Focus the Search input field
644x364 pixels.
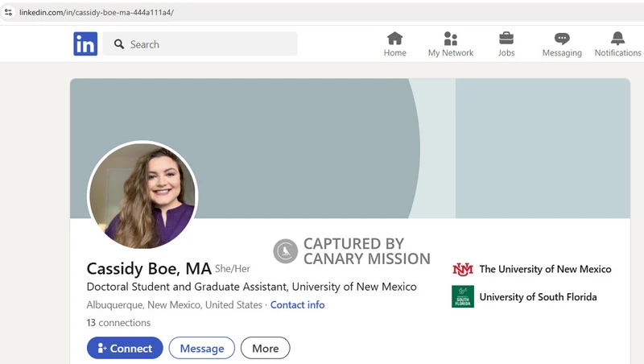pyautogui.click(x=200, y=44)
